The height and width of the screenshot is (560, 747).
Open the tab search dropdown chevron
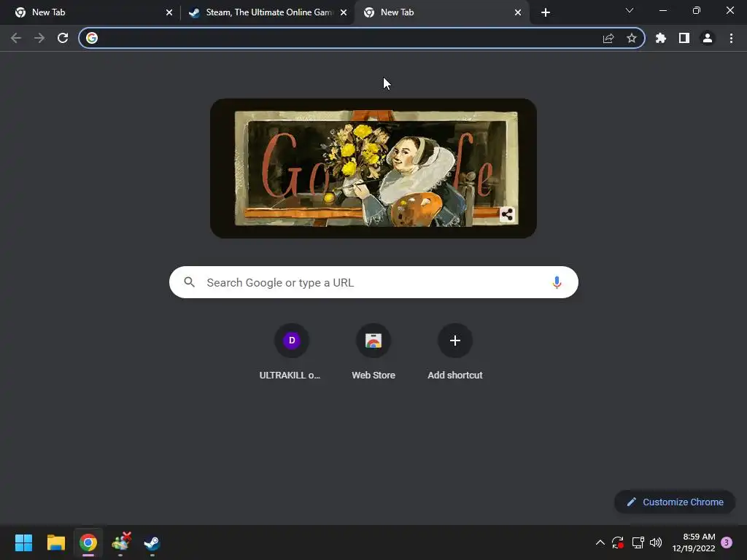(x=630, y=10)
